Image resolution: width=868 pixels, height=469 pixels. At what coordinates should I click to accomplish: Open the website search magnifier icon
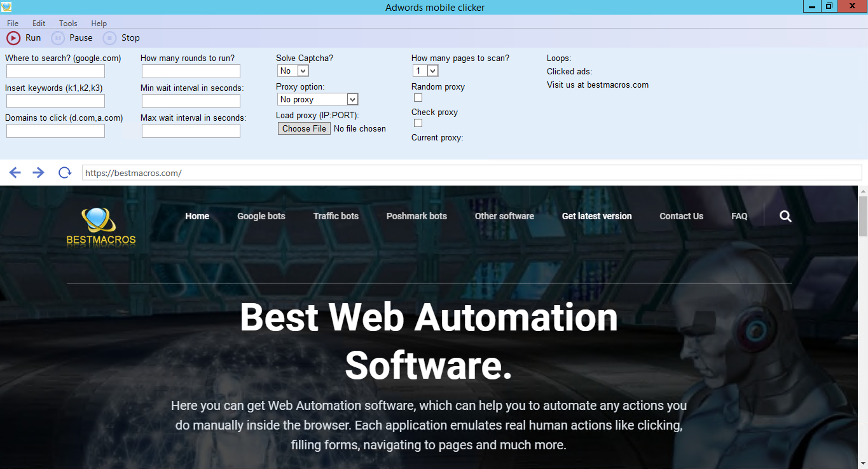pyautogui.click(x=786, y=216)
